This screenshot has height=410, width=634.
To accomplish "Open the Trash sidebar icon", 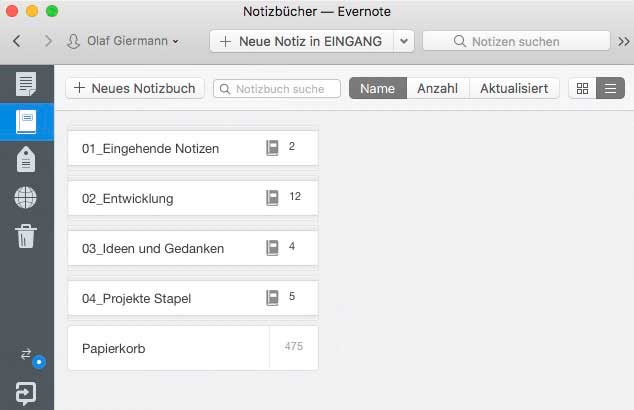I will 26,236.
